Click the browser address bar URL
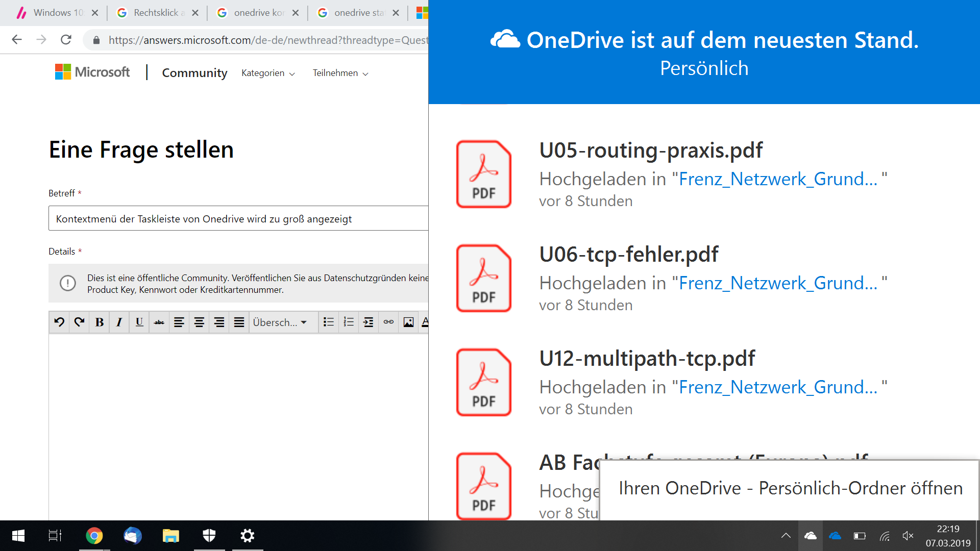Viewport: 980px width, 551px height. pos(268,40)
